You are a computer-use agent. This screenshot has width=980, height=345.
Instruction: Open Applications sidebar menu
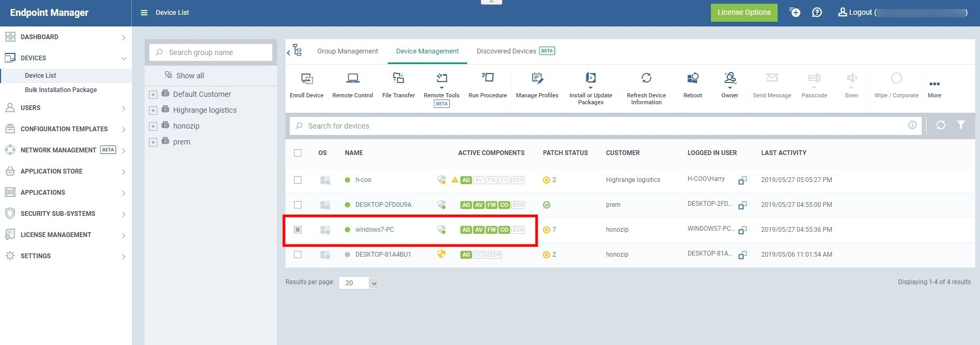[66, 193]
